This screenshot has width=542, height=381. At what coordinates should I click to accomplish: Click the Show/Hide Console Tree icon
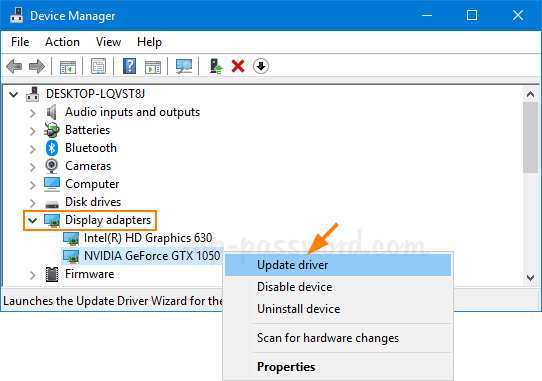tap(68, 66)
